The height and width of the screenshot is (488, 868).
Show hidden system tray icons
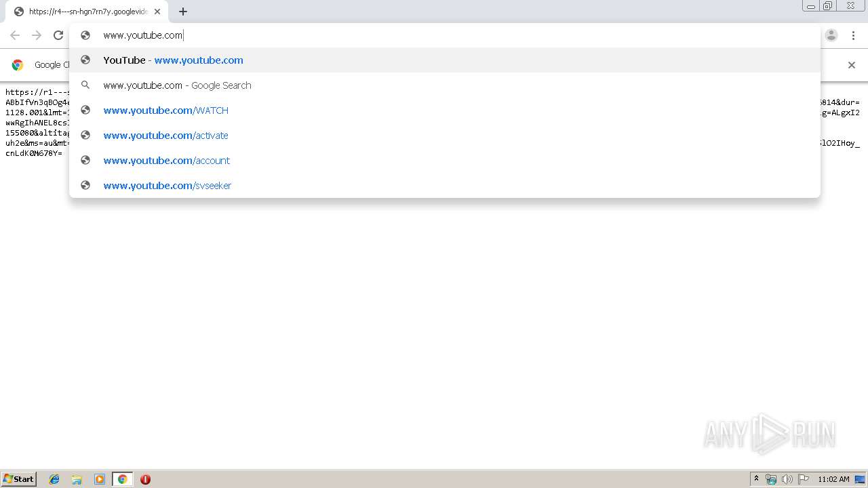point(756,479)
